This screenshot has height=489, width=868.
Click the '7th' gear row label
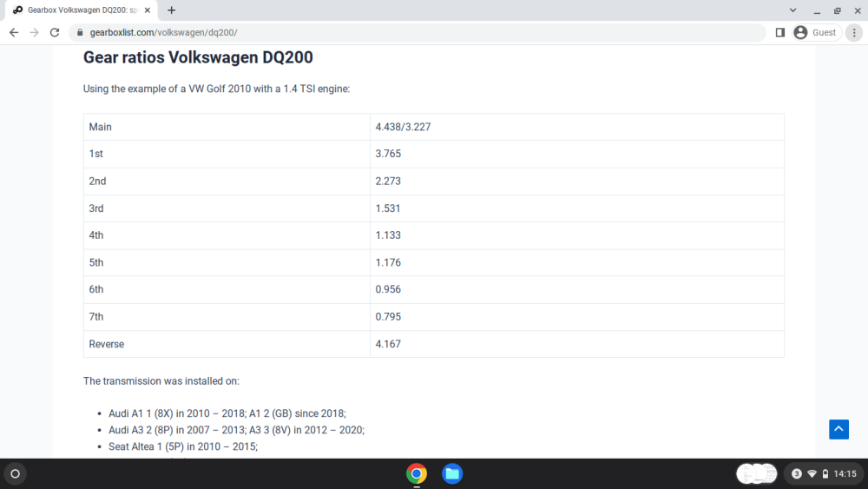[96, 317]
